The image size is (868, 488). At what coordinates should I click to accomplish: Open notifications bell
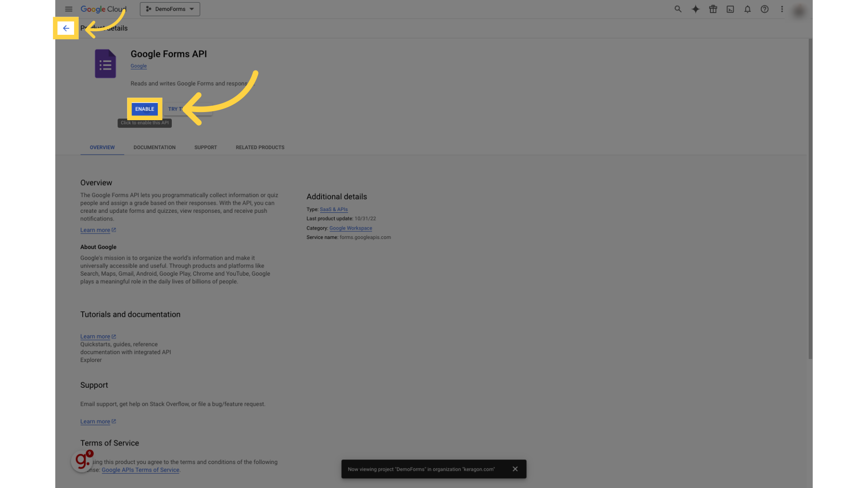click(x=747, y=9)
